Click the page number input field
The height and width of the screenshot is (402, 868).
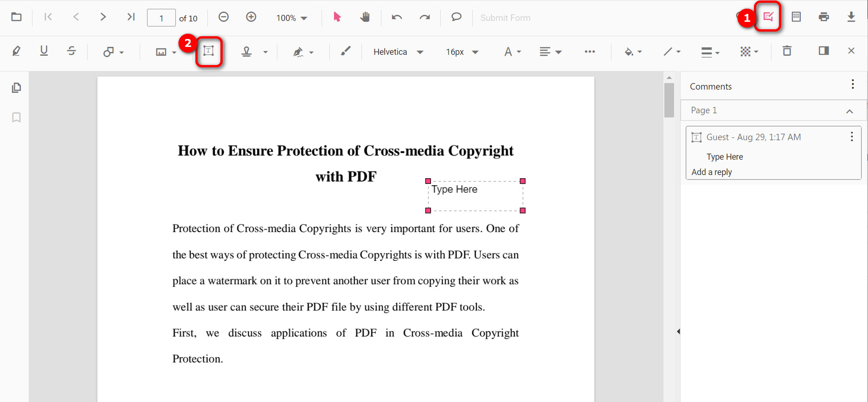[161, 18]
